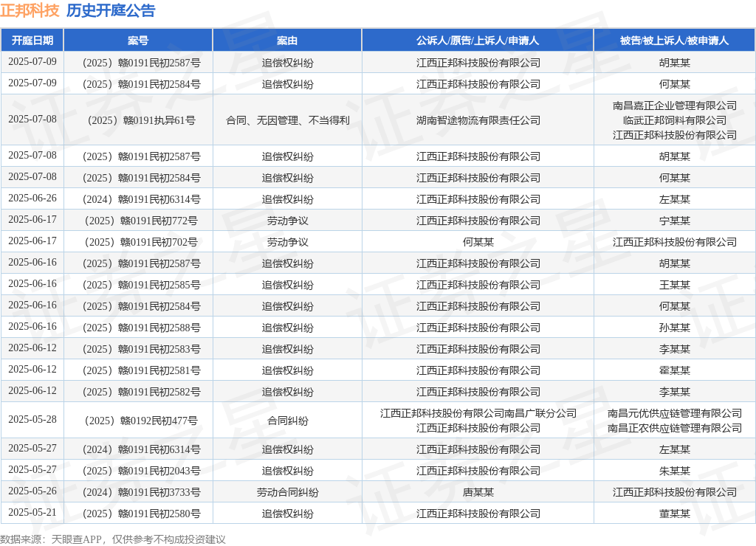Click the date in the 民初772号 row

click(32, 219)
